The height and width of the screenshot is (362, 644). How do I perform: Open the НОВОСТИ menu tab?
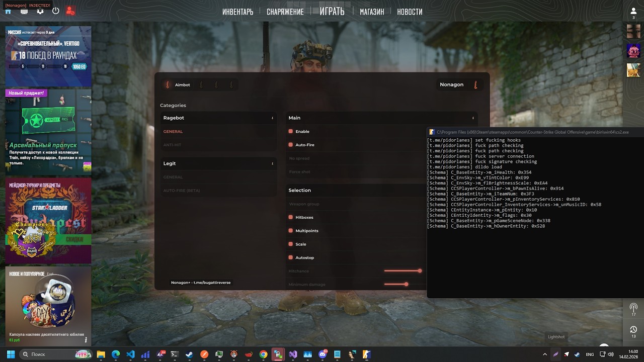[410, 12]
